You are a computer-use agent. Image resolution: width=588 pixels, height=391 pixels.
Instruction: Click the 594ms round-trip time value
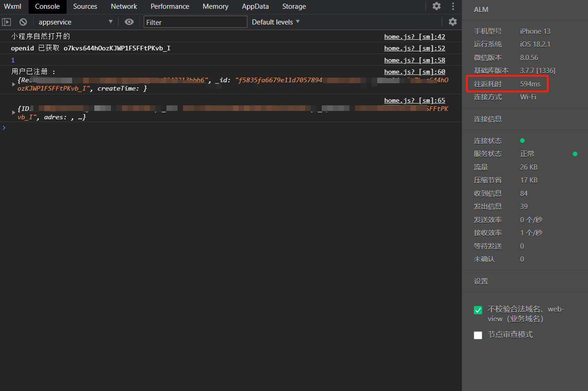530,84
